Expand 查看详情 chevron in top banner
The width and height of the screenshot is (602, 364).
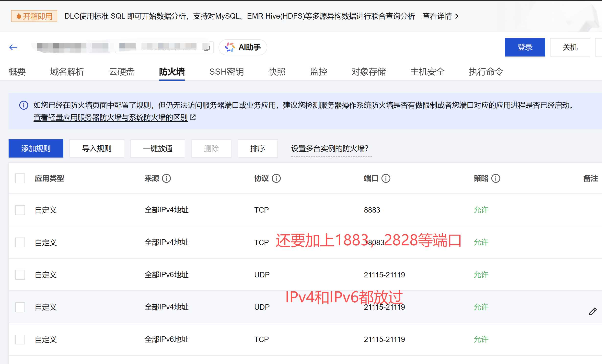click(457, 16)
